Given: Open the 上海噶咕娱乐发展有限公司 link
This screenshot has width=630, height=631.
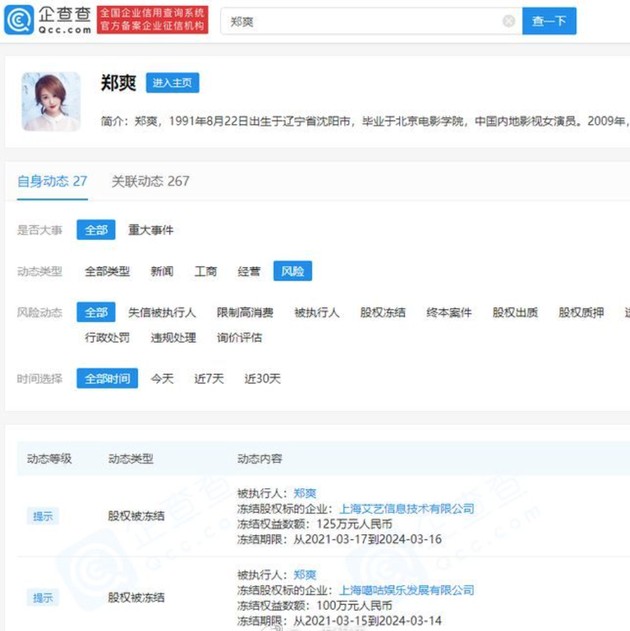Looking at the screenshot, I should (407, 590).
